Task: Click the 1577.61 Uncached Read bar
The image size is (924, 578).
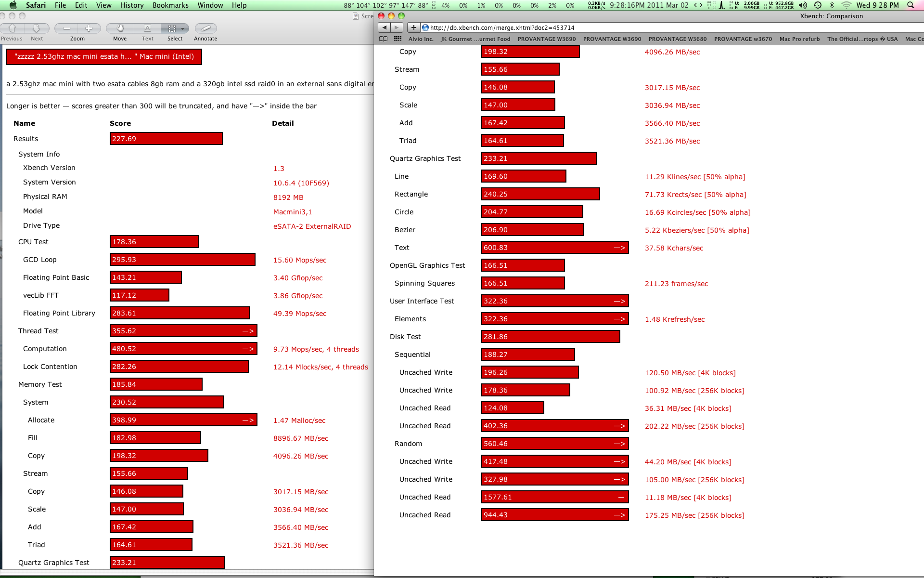Action: coord(555,497)
